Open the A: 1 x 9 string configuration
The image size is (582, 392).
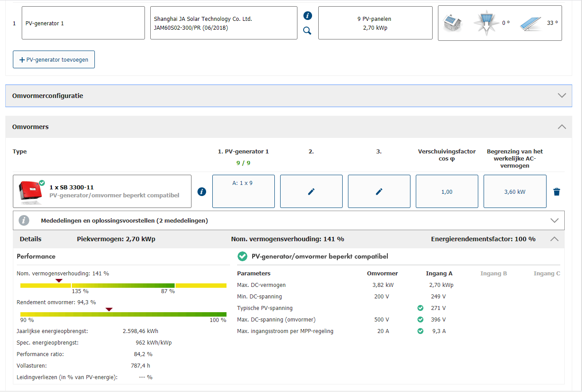tap(243, 191)
